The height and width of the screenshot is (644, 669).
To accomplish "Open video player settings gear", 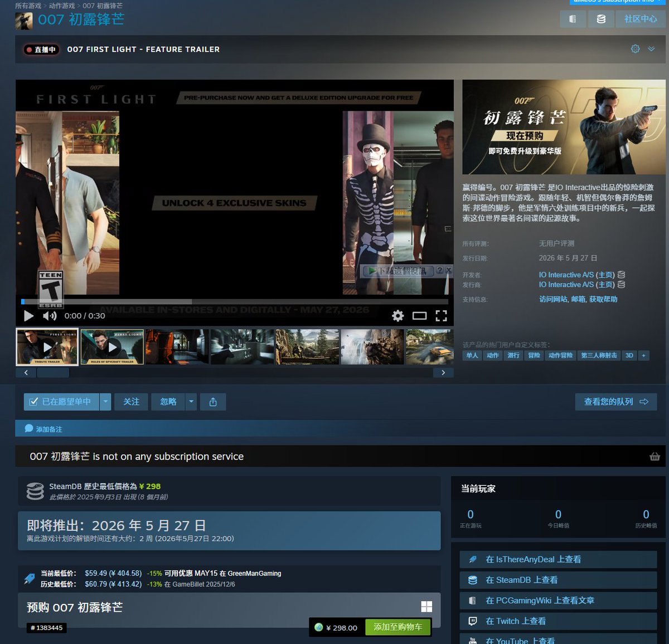I will [397, 316].
